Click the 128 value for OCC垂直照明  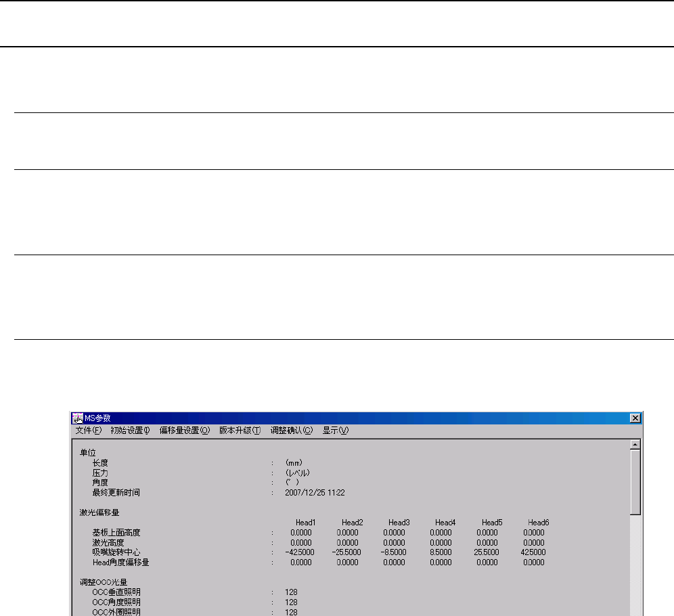pyautogui.click(x=291, y=592)
